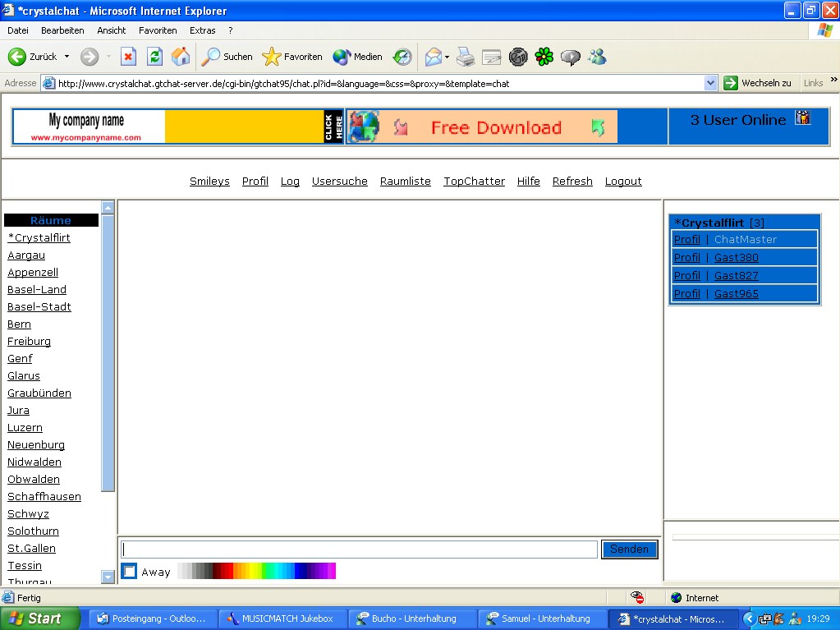The height and width of the screenshot is (630, 840).
Task: Open the Extras menu
Action: click(x=203, y=30)
